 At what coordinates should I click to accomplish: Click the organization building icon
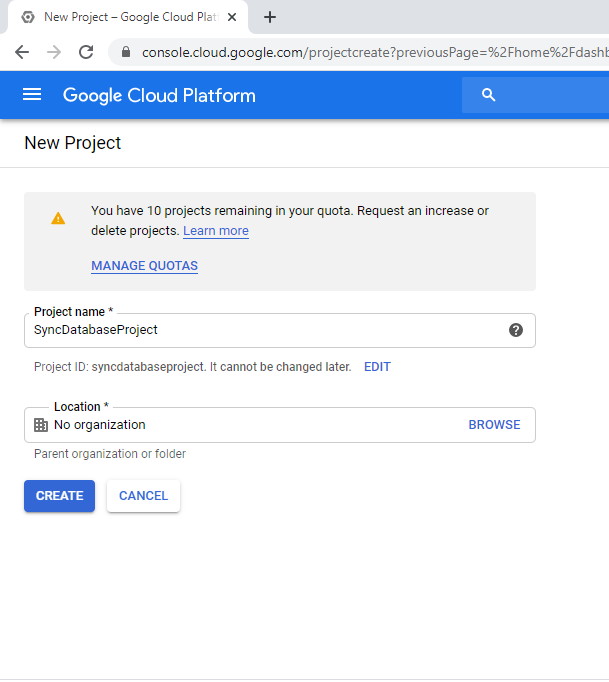(x=41, y=425)
